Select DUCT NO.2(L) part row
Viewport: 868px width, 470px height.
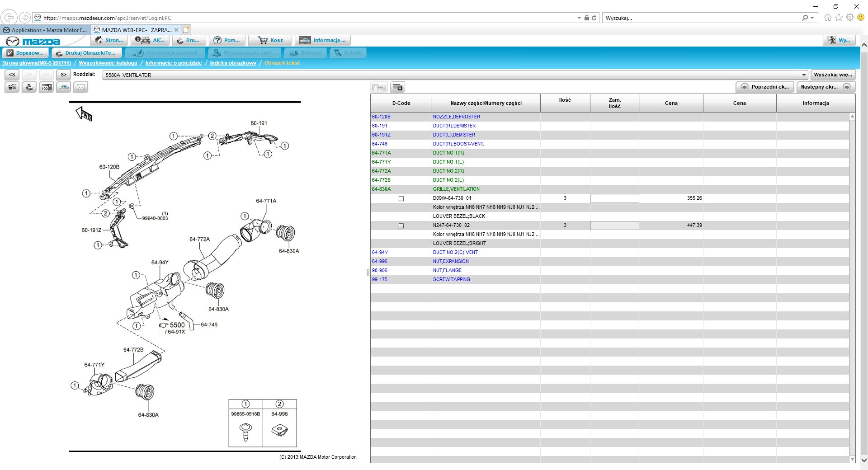(609, 180)
